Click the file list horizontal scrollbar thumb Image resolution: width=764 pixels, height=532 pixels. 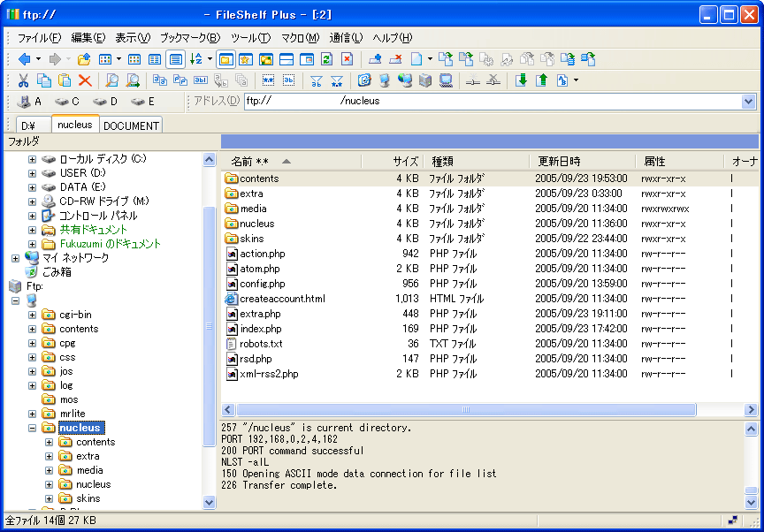click(x=466, y=409)
